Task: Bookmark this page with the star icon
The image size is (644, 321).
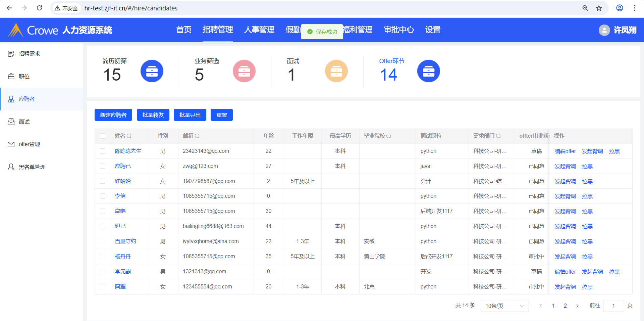Action: [x=599, y=8]
